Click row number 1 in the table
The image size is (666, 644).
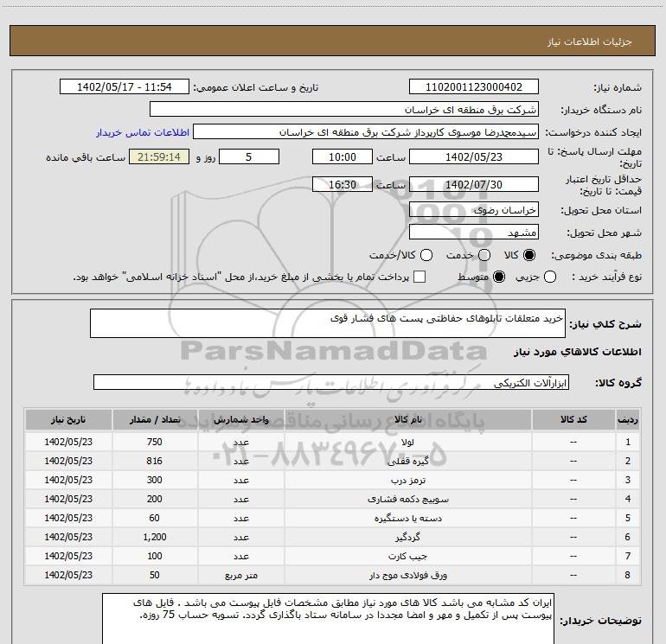click(x=628, y=442)
